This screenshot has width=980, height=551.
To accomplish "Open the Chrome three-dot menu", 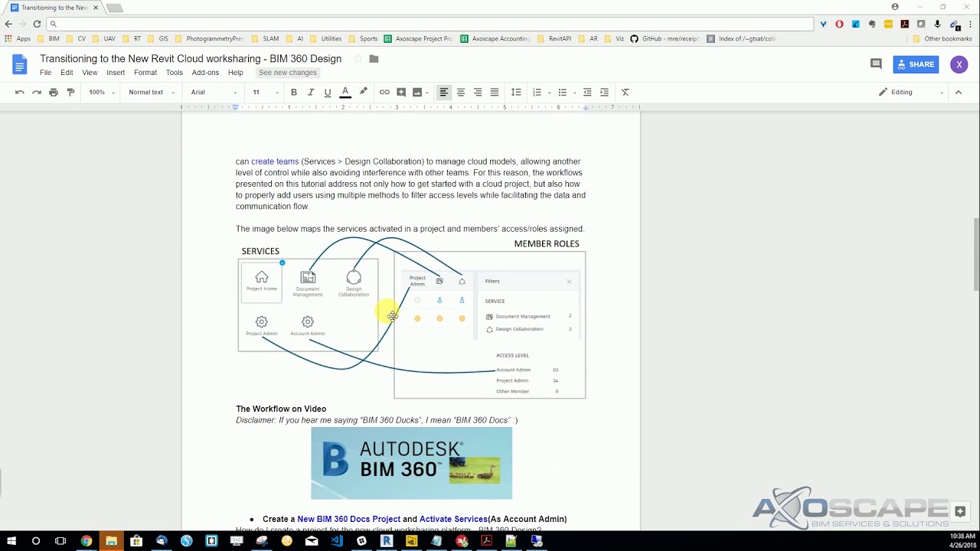I will pyautogui.click(x=969, y=24).
